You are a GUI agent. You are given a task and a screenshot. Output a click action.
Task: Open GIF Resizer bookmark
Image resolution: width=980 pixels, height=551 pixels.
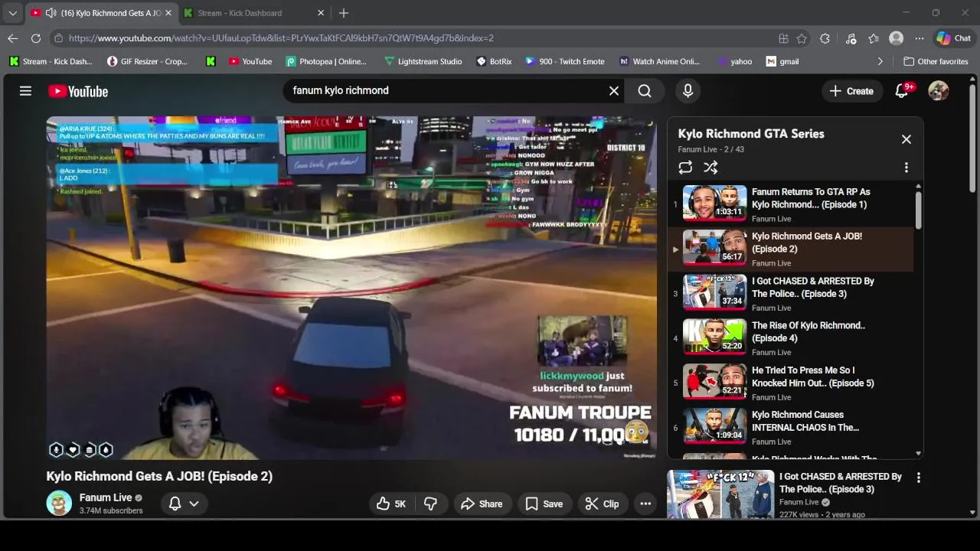click(x=147, y=61)
